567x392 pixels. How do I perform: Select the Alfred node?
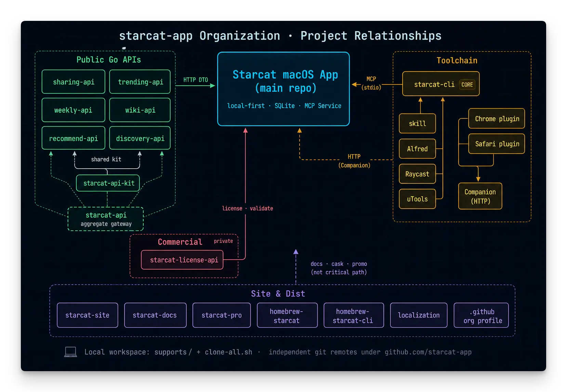(x=417, y=149)
